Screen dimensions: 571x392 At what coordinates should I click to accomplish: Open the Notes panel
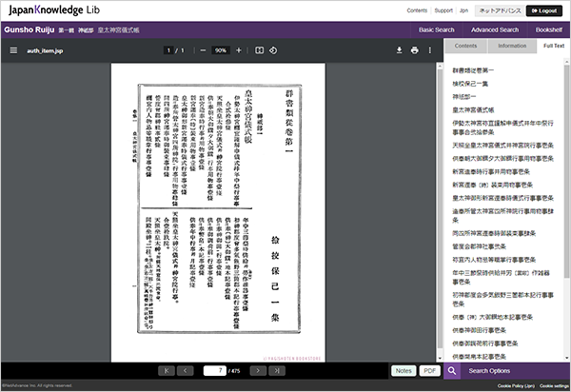pyautogui.click(x=403, y=370)
